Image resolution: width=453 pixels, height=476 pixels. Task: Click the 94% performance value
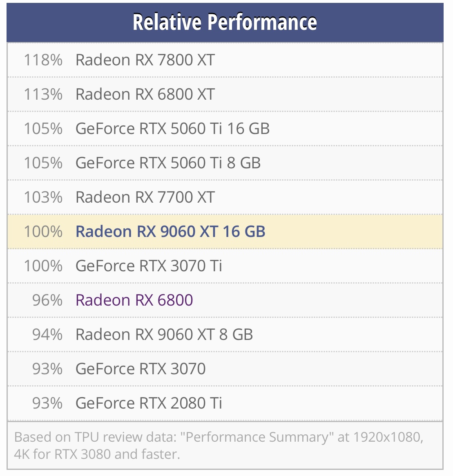(47, 335)
